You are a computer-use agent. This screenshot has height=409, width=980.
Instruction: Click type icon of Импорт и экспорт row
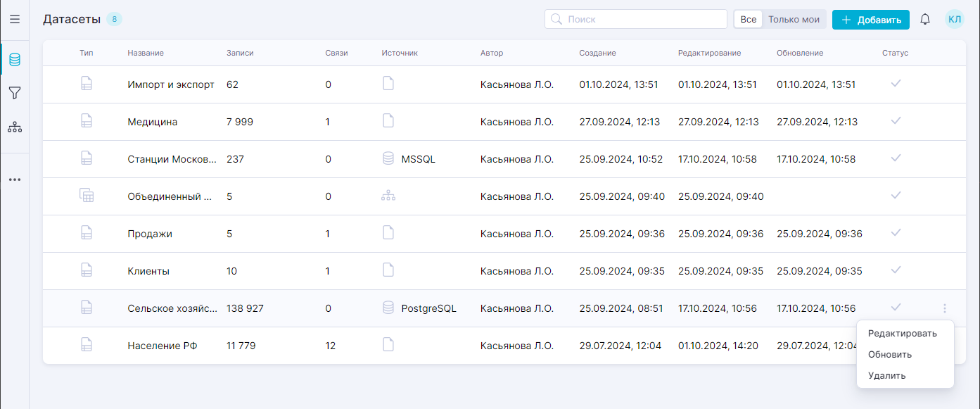pyautogui.click(x=86, y=84)
